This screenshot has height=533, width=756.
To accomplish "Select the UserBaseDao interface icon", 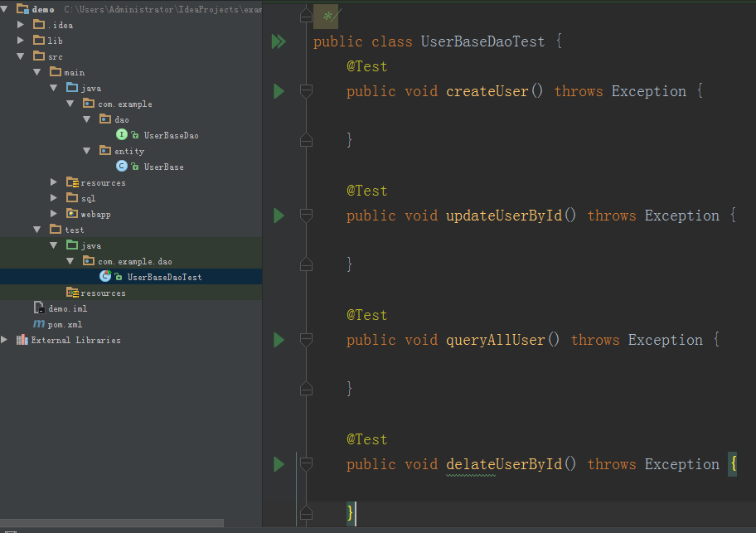I will (122, 135).
